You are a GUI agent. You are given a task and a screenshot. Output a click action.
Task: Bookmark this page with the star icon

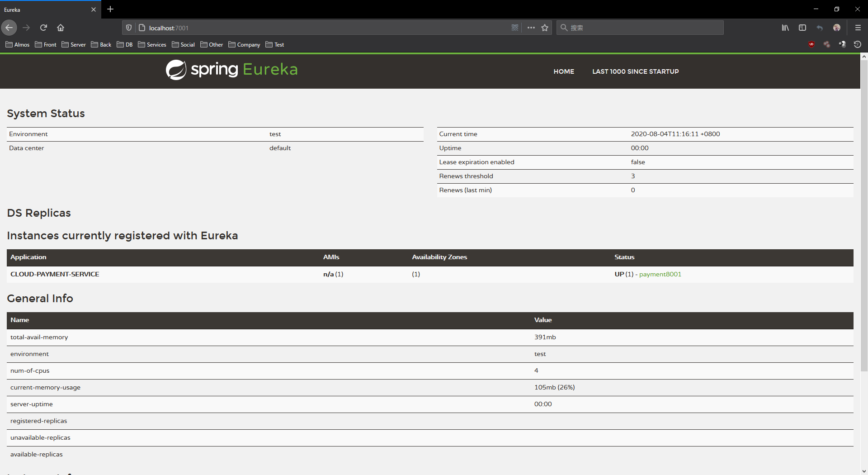545,28
